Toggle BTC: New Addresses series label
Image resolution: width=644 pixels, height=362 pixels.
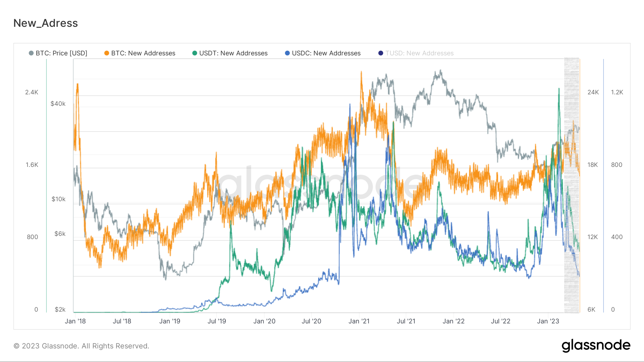pyautogui.click(x=143, y=53)
